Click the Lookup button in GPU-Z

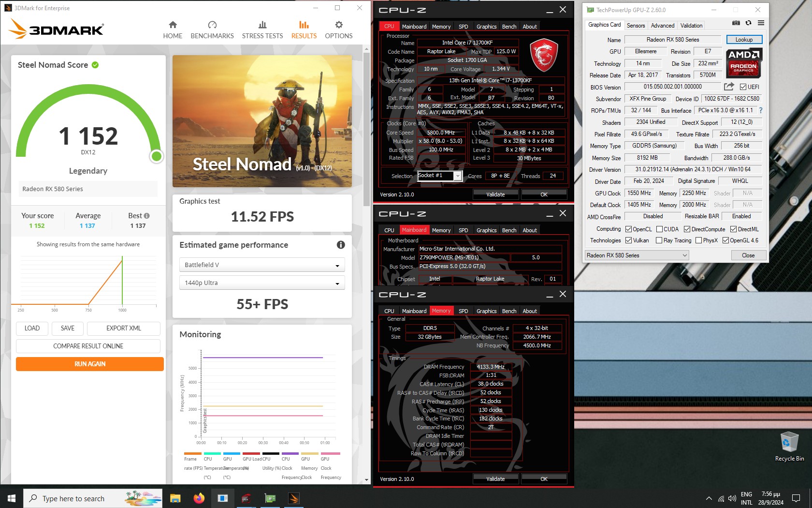(x=744, y=40)
